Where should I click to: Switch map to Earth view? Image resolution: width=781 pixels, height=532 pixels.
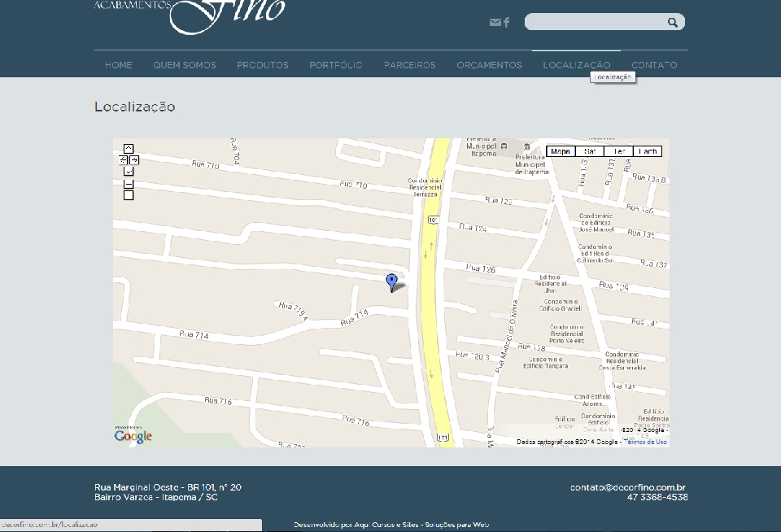(648, 151)
